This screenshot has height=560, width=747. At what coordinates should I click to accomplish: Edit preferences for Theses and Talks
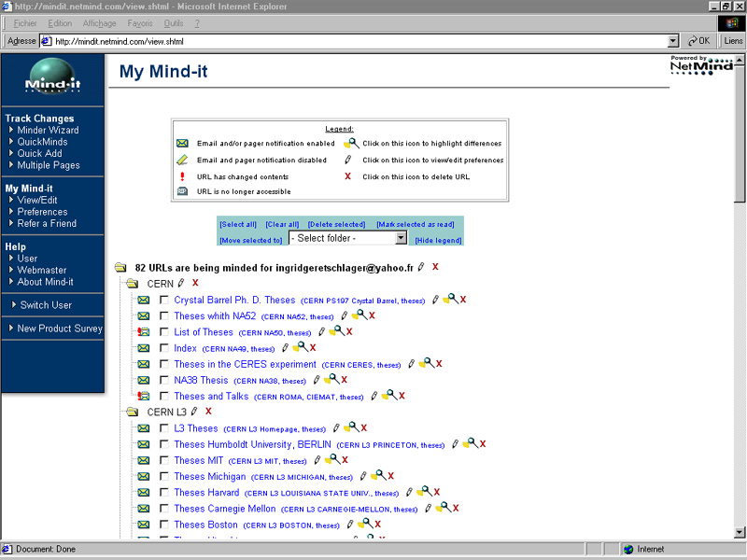(374, 396)
